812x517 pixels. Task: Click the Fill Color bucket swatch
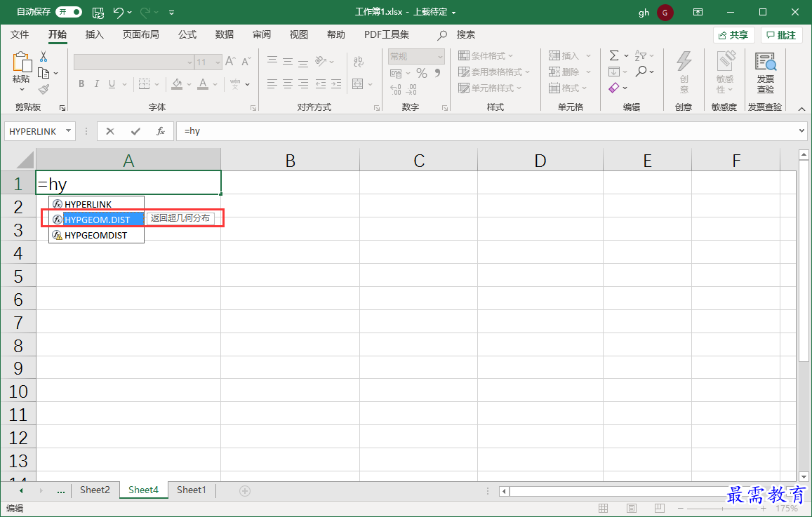pos(177,84)
